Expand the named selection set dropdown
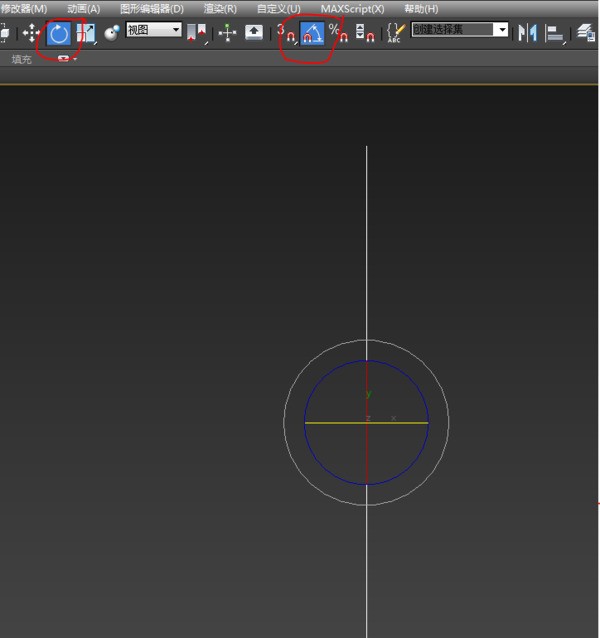This screenshot has height=638, width=600. pyautogui.click(x=501, y=30)
